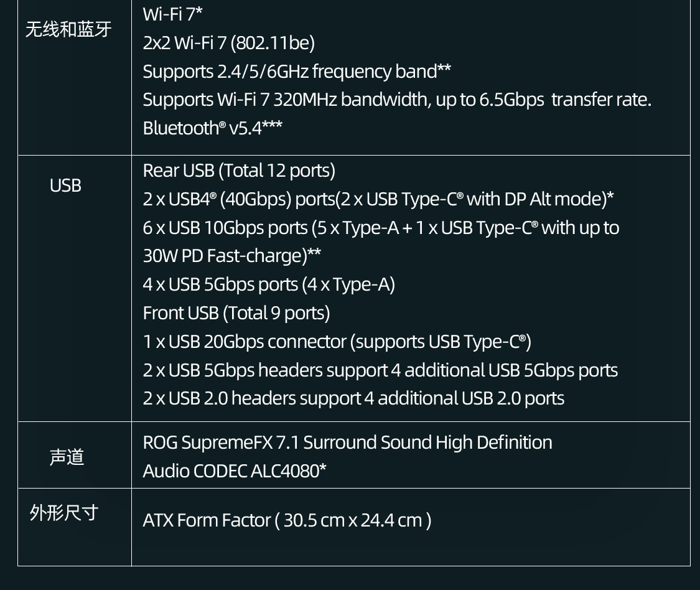Click the Front USB (Total 9 ports) line

236,312
